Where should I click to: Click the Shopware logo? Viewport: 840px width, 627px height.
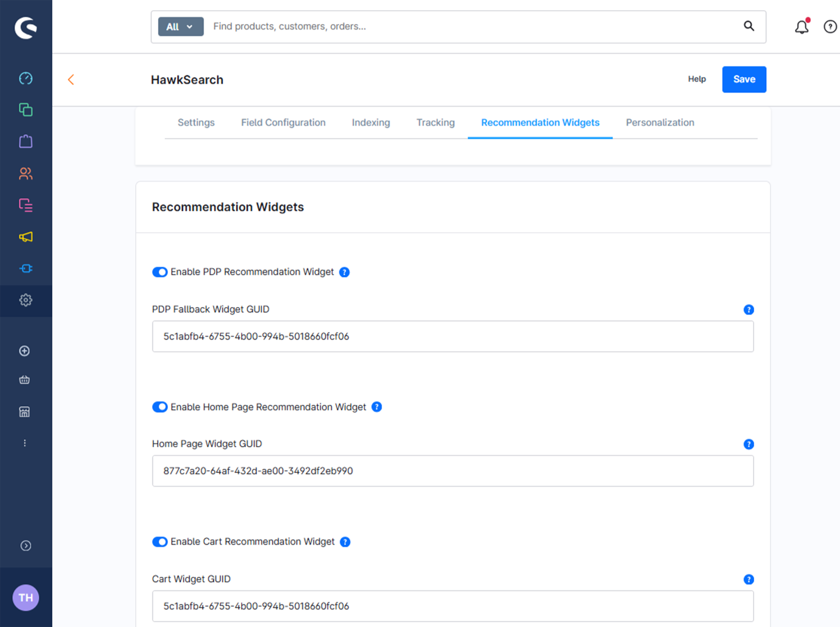26,28
